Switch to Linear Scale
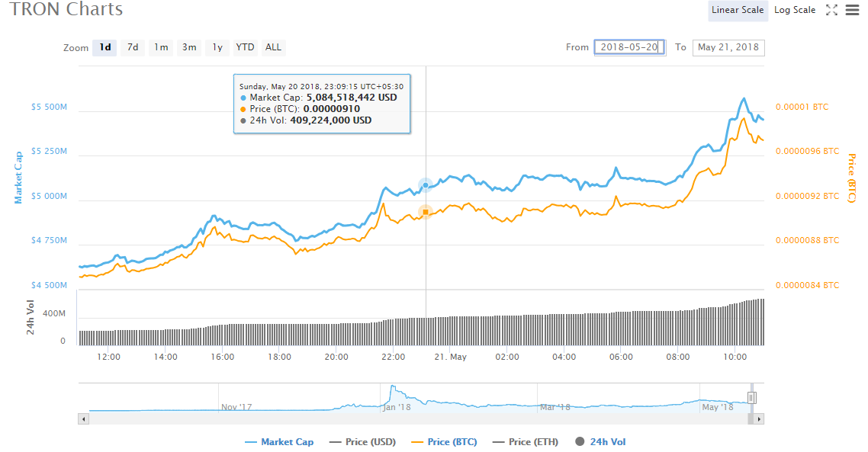Screen dimensions: 868x452 (738, 10)
